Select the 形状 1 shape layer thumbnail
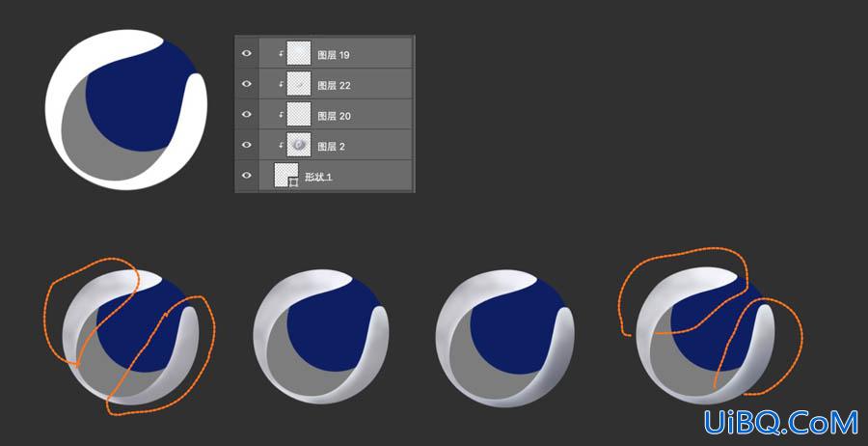 coord(286,175)
